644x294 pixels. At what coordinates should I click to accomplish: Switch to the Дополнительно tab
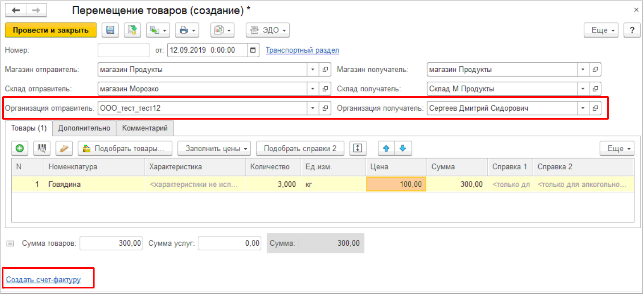[84, 128]
